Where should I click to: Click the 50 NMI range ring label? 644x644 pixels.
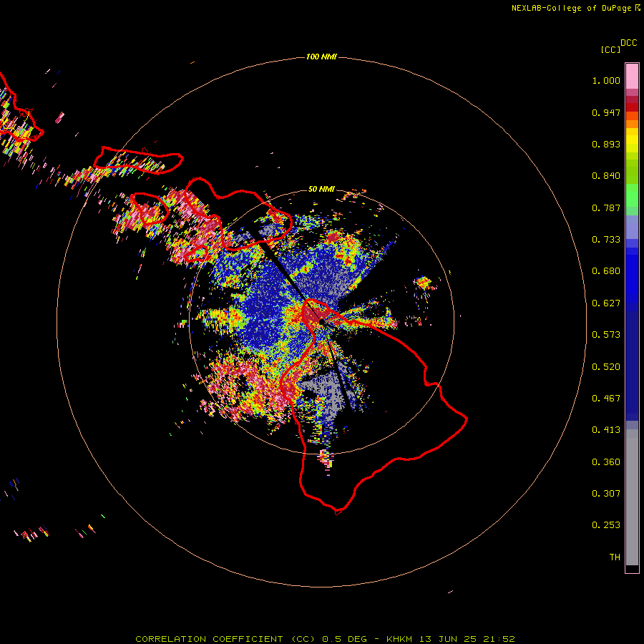point(321,189)
